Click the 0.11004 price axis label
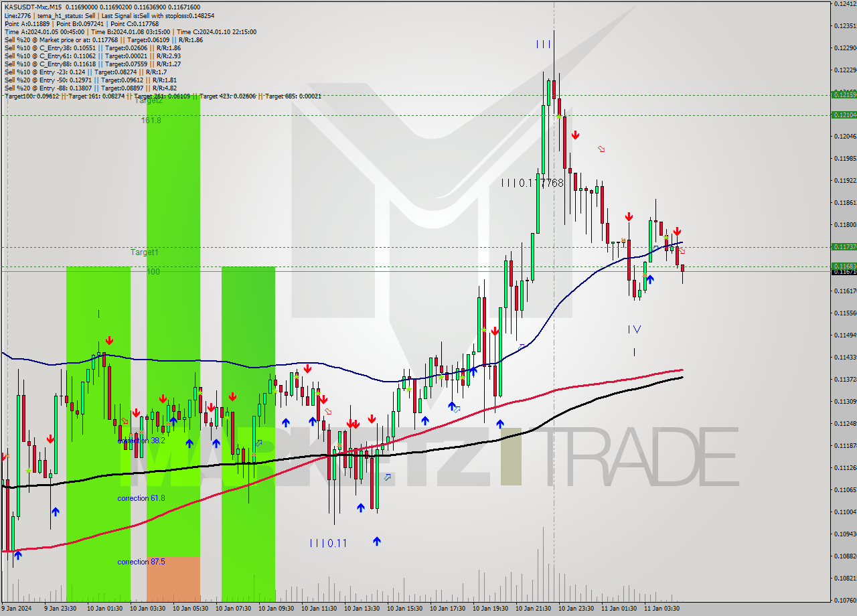The image size is (857, 616). (x=844, y=512)
